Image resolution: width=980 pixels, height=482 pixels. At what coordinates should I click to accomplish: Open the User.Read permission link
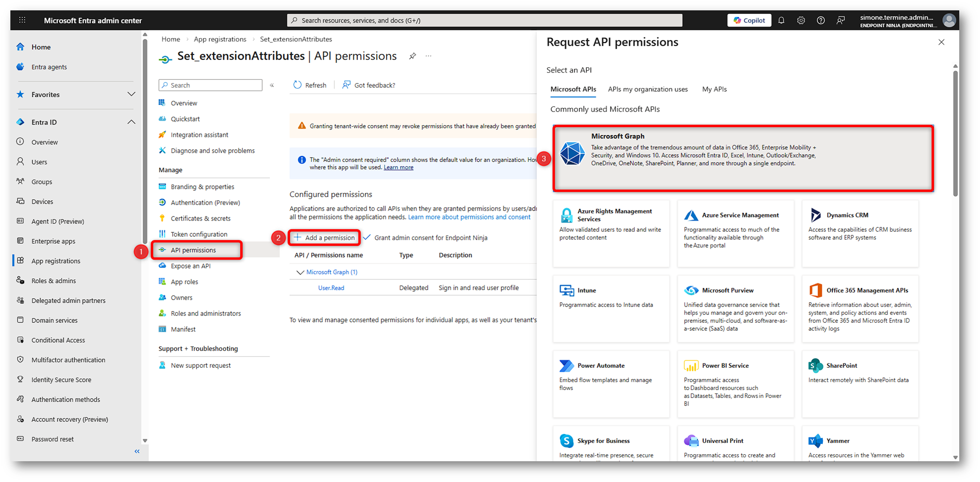pos(331,288)
